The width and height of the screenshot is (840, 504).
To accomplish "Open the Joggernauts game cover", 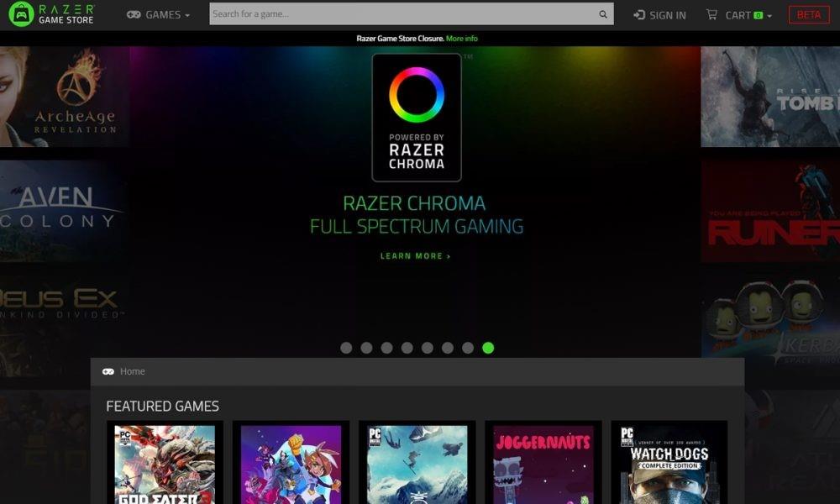I will click(x=543, y=465).
